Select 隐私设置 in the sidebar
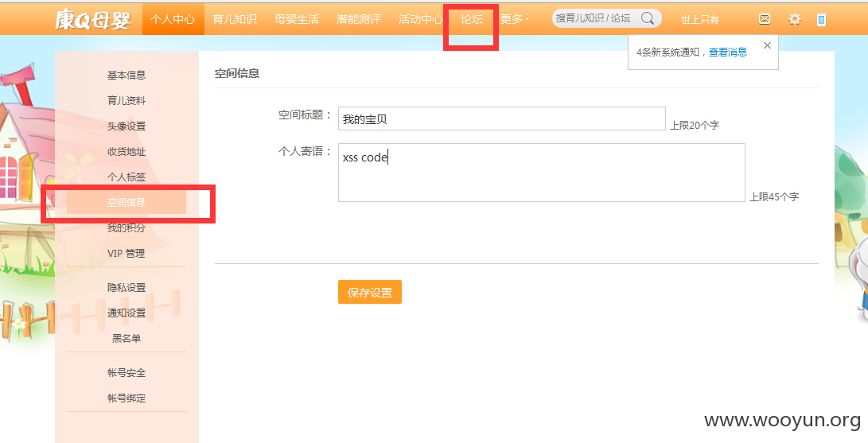Image resolution: width=868 pixels, height=443 pixels. [127, 288]
